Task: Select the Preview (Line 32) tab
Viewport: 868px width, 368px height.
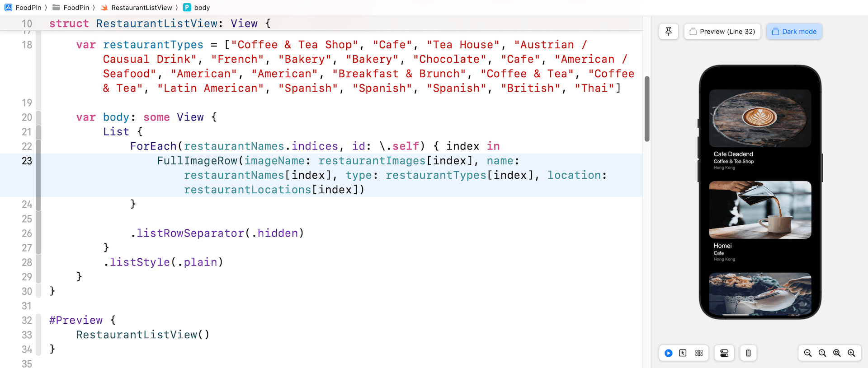Action: [722, 32]
